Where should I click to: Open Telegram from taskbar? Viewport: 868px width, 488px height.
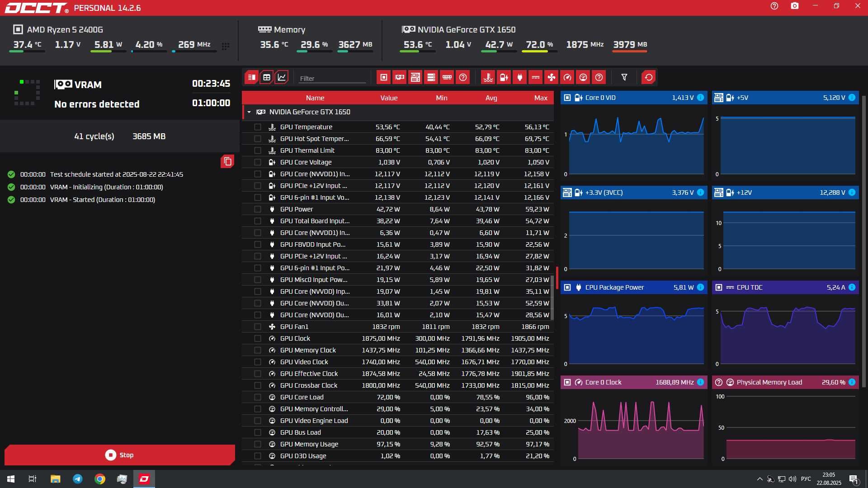(78, 479)
